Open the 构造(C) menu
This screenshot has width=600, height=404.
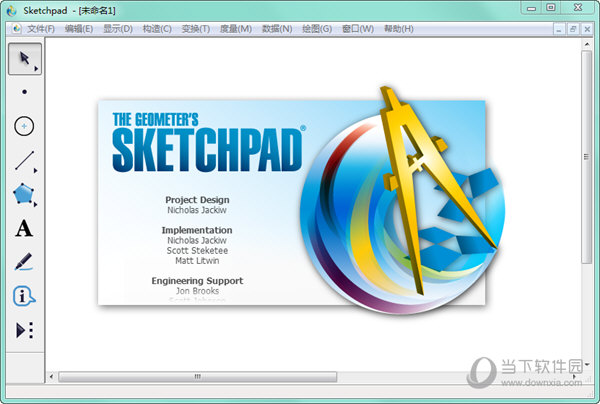(x=157, y=29)
